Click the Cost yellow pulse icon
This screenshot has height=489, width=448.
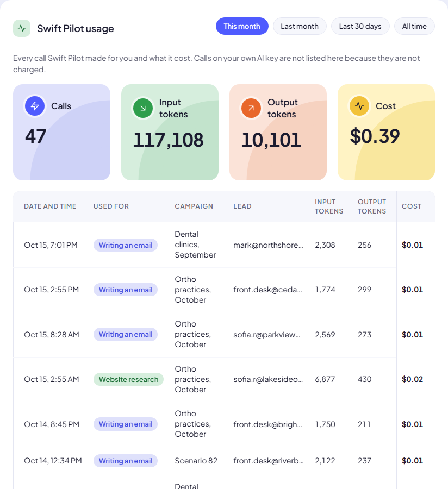tap(359, 106)
